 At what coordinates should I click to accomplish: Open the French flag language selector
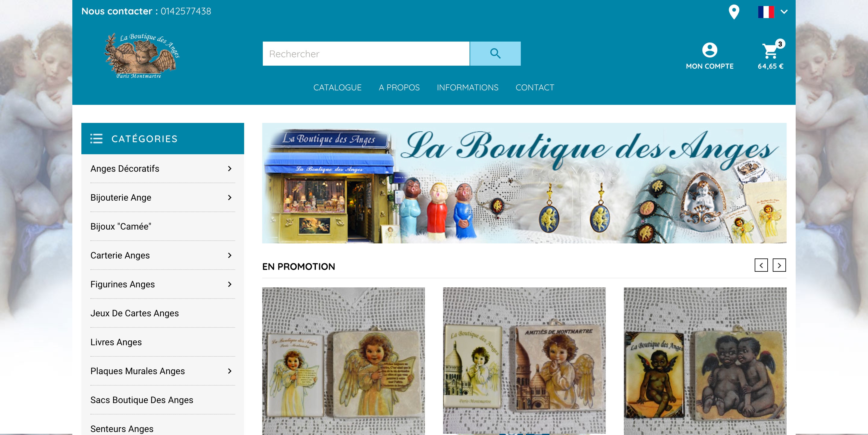pos(772,12)
